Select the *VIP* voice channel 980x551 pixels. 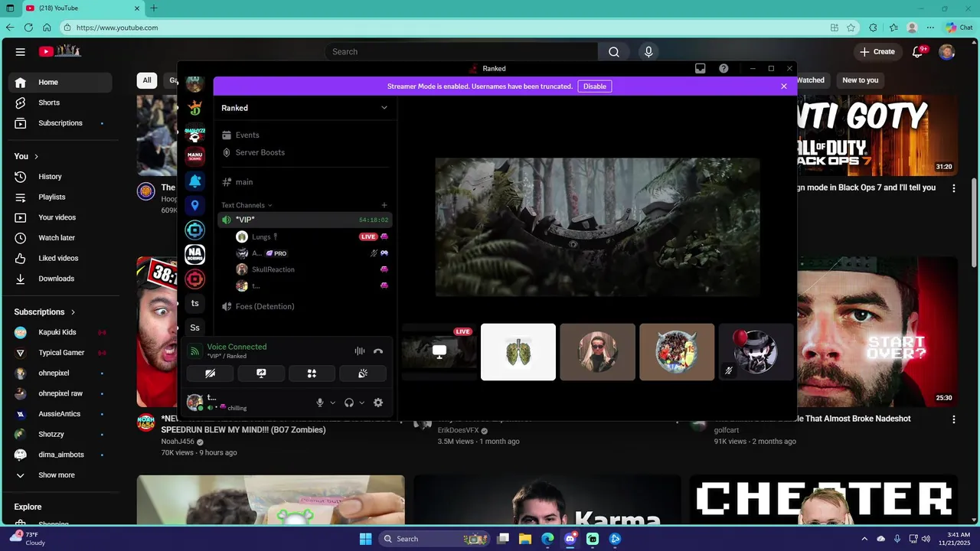[x=304, y=220]
